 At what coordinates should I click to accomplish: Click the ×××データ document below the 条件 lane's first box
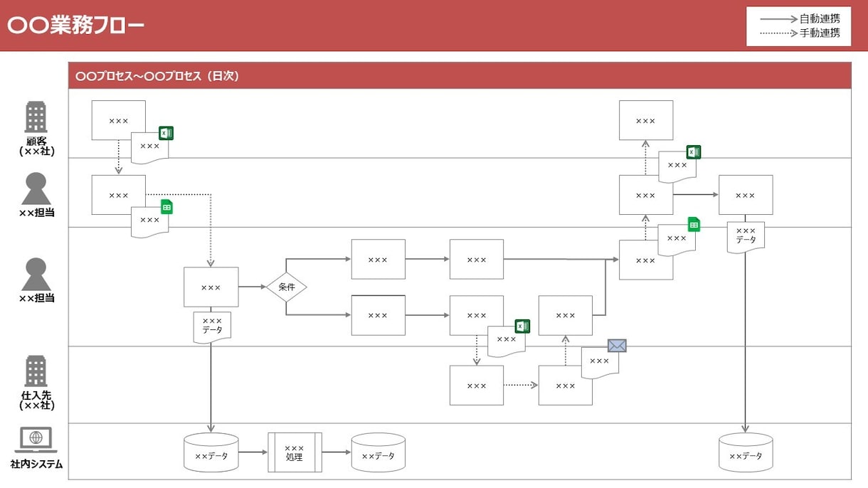point(212,326)
